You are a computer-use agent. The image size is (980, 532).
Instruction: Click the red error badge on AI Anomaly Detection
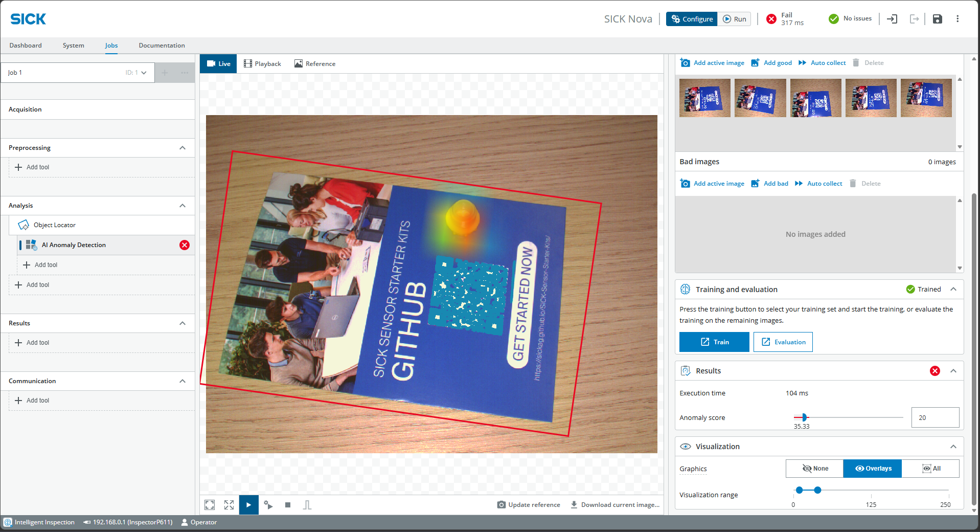(185, 245)
